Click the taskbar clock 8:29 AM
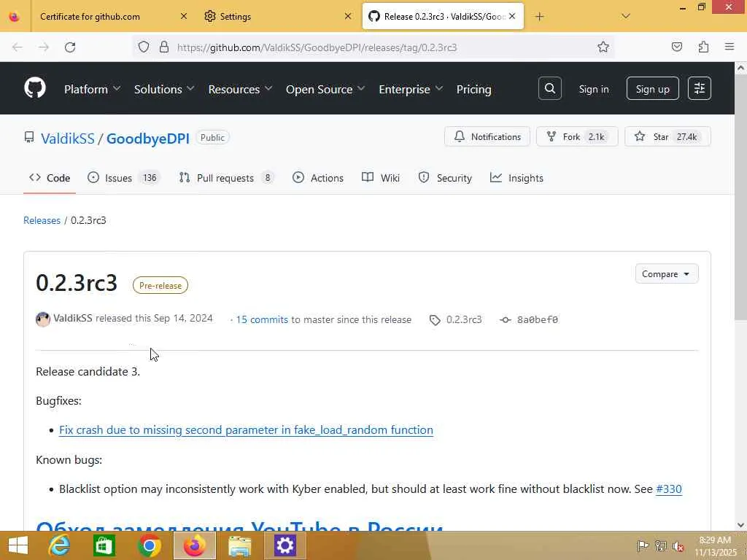 tap(715, 540)
